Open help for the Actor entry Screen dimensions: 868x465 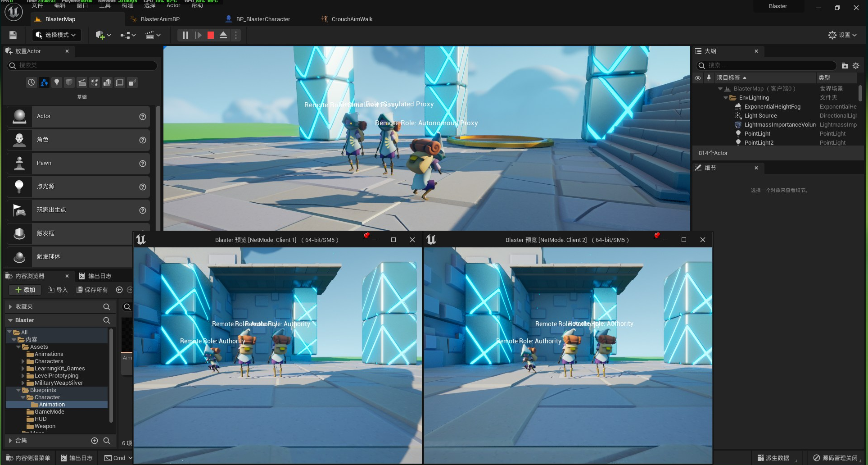tap(143, 117)
